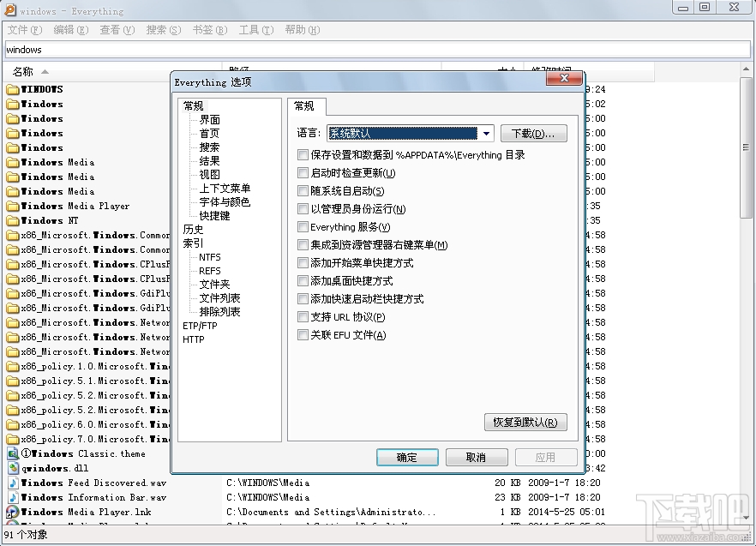
Task: Click folder icon of x86_policy.5.1.Microsoft row
Action: [13, 381]
